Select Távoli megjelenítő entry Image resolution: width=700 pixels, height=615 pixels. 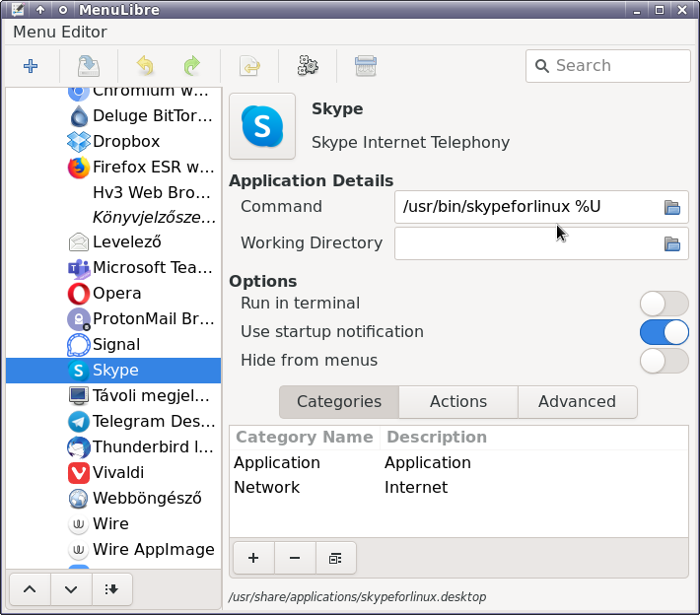[113, 395]
